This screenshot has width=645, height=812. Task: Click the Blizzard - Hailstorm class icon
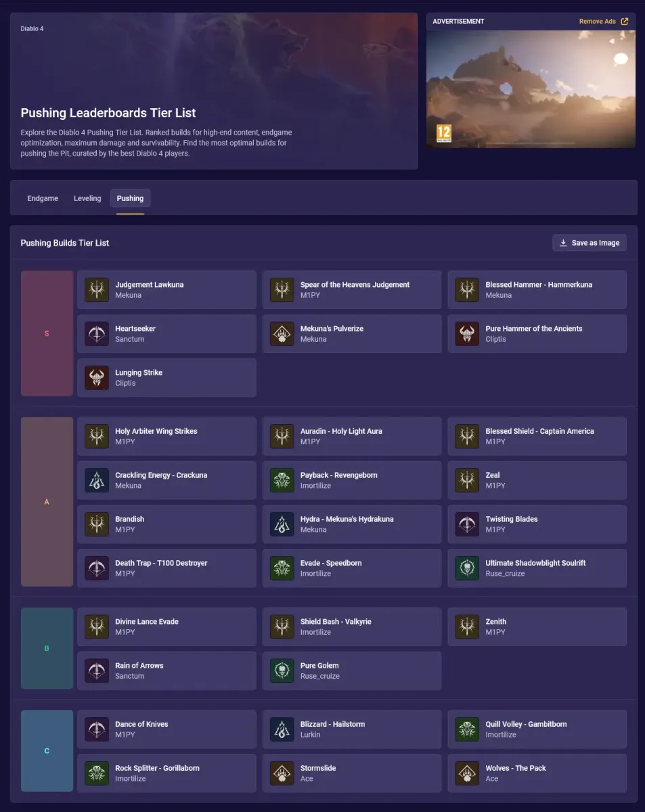coord(282,729)
